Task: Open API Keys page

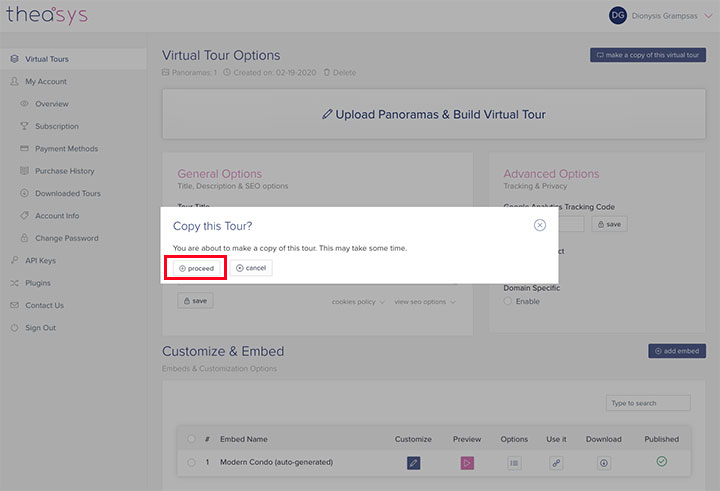Action: coord(40,260)
